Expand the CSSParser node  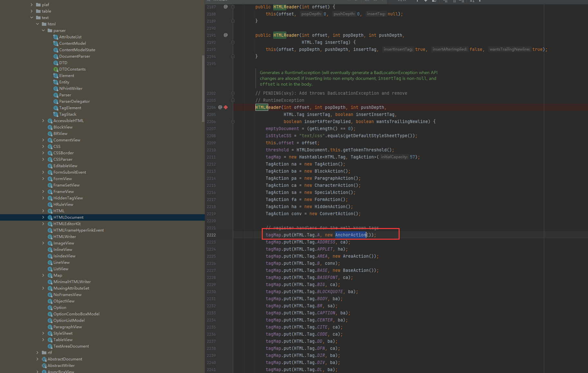[x=43, y=159]
